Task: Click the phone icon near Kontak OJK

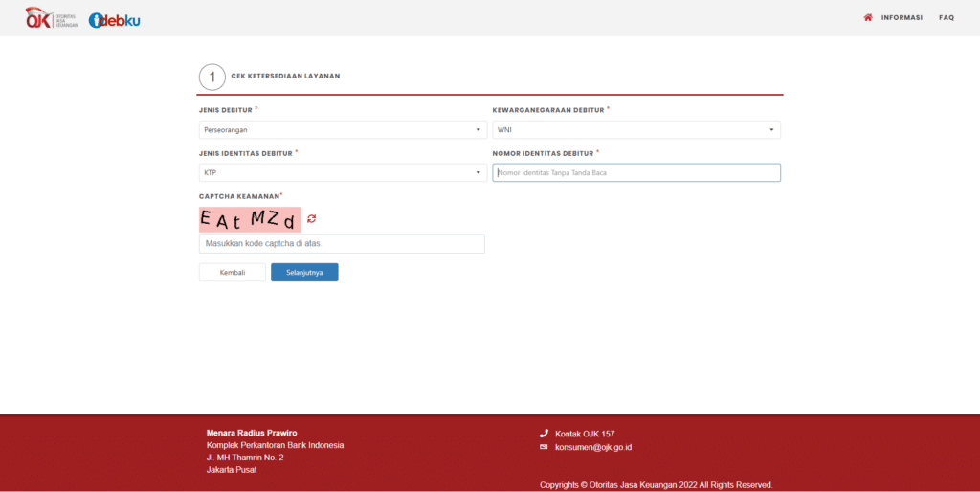Action: [544, 434]
